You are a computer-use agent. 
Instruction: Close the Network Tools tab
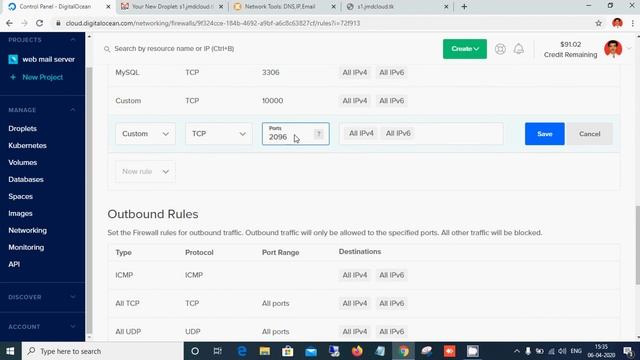(x=333, y=7)
